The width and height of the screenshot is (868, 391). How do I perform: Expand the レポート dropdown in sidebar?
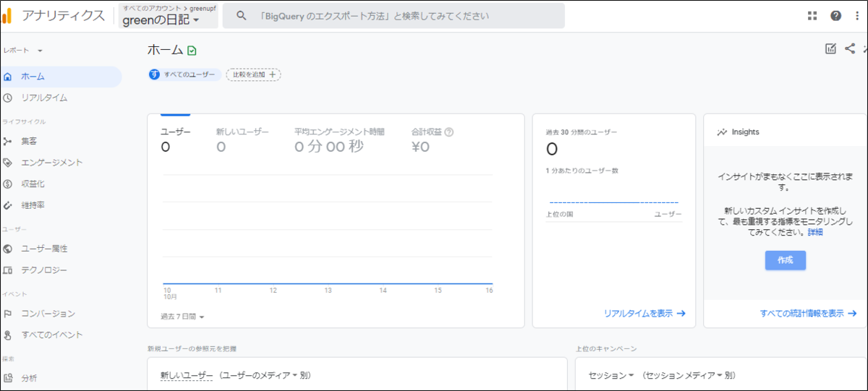pyautogui.click(x=23, y=51)
